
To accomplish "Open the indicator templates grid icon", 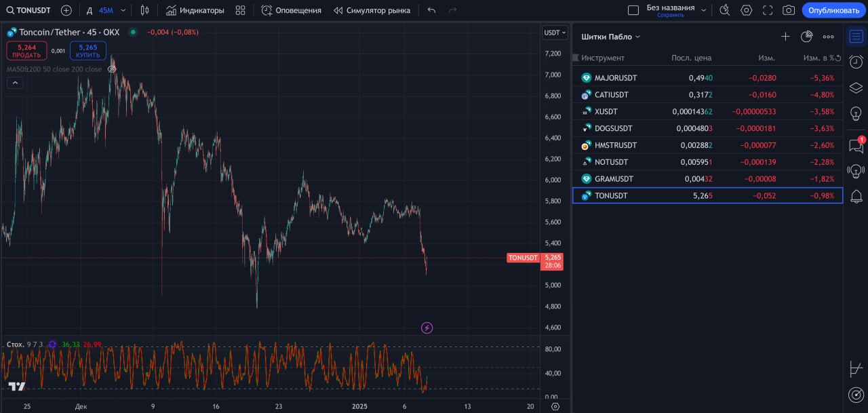I will 240,10.
